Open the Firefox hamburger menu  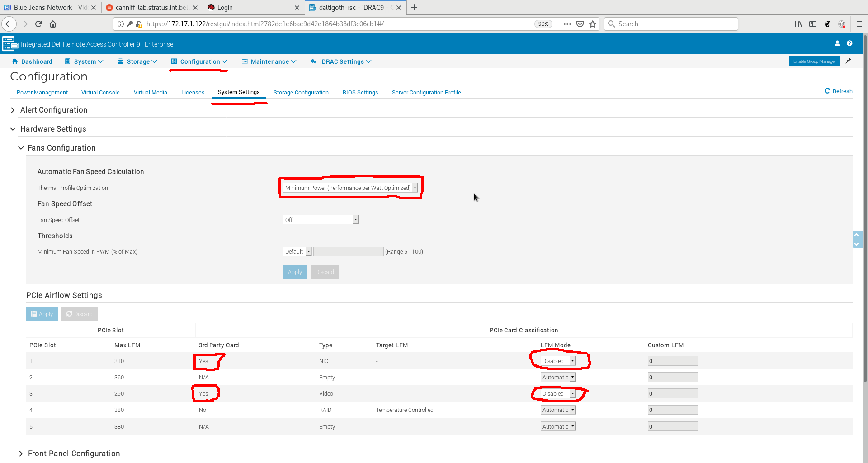pyautogui.click(x=859, y=24)
